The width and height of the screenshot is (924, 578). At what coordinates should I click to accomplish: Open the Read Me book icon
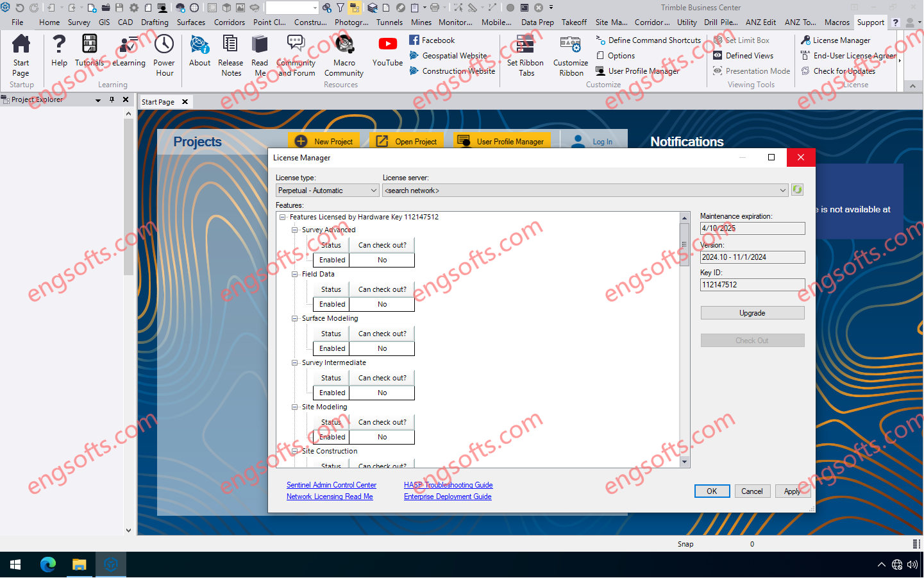click(x=260, y=55)
